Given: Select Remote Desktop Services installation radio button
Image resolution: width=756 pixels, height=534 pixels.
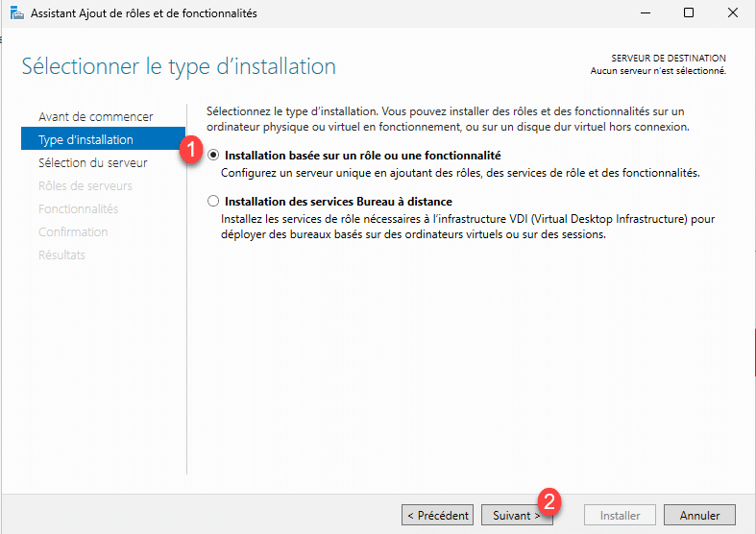Looking at the screenshot, I should (x=213, y=201).
